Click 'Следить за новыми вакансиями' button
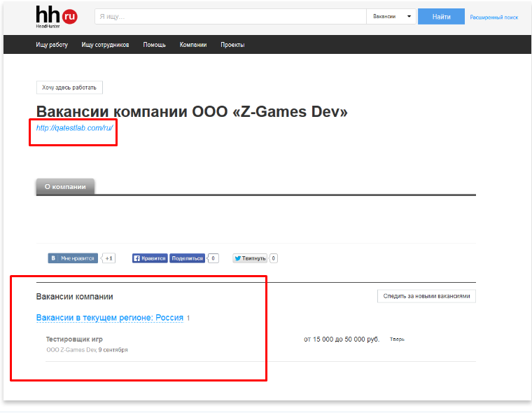532x413 pixels. coord(426,296)
